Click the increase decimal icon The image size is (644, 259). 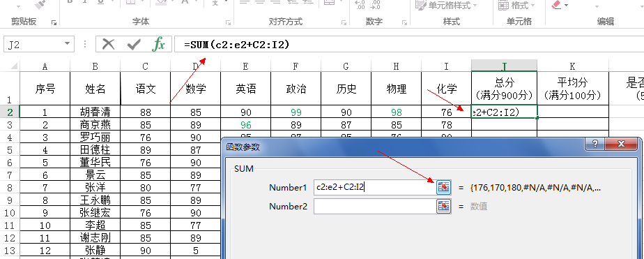pyautogui.click(x=360, y=4)
